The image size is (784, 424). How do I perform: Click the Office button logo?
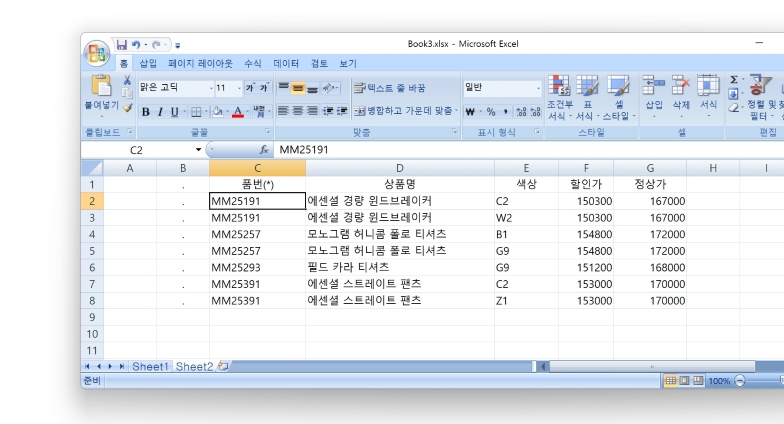coord(97,52)
